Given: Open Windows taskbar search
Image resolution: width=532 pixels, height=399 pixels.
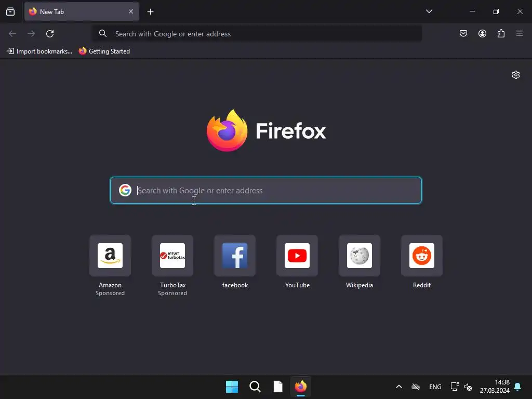Looking at the screenshot, I should 255,387.
